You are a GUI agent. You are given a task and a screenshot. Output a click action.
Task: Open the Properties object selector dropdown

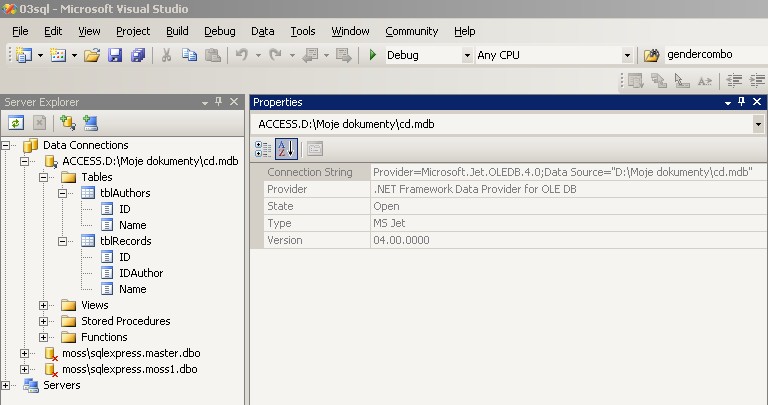click(x=758, y=124)
